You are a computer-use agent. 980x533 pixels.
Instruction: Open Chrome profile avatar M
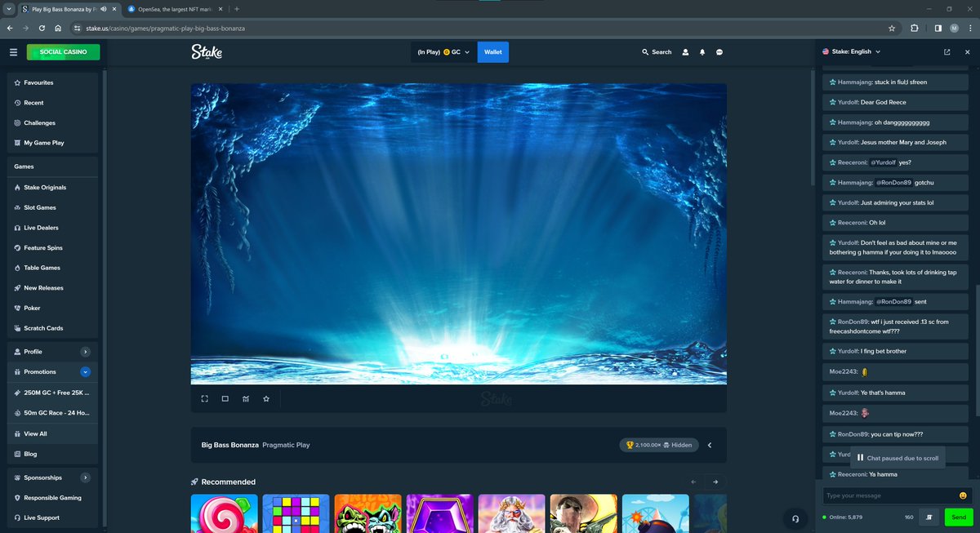pos(954,28)
